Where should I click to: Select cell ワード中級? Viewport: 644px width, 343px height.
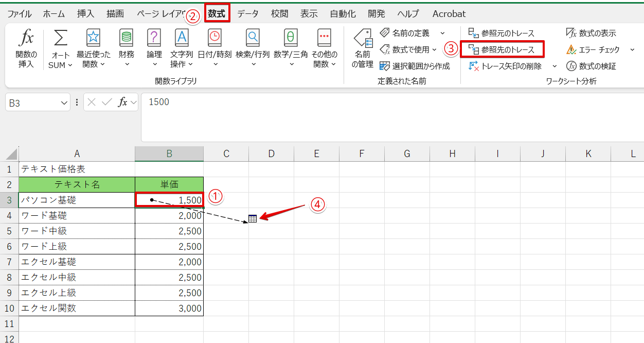click(x=77, y=231)
